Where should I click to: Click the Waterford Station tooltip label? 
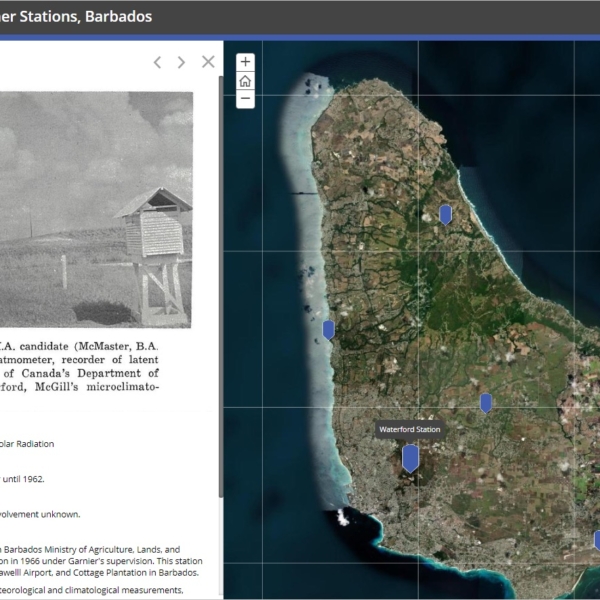click(409, 429)
